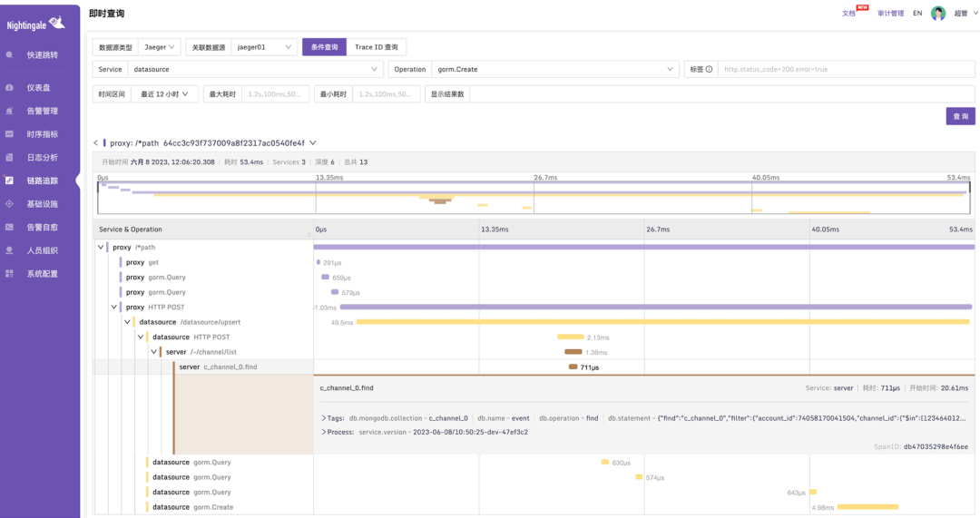Click the 仪表盘 dashboard sidebar icon
The image size is (980, 518).
click(x=10, y=87)
